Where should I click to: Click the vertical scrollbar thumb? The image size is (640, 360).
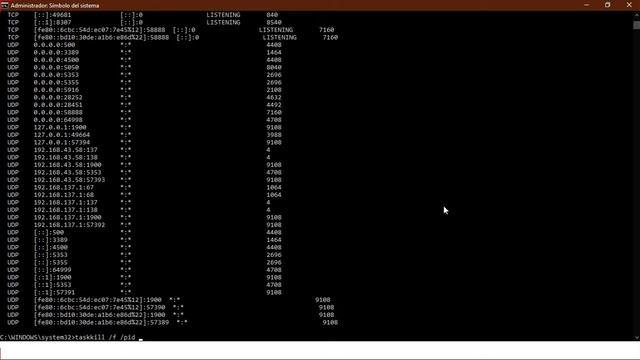coord(636,25)
